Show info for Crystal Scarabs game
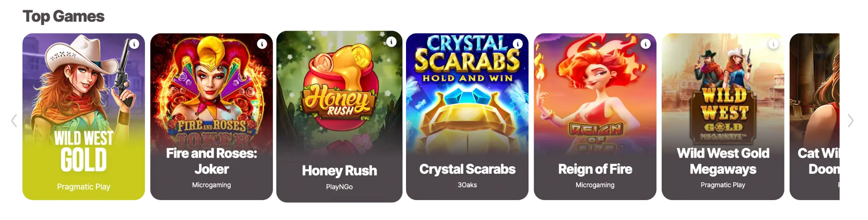Viewport: 868px width, 220px height. [517, 44]
